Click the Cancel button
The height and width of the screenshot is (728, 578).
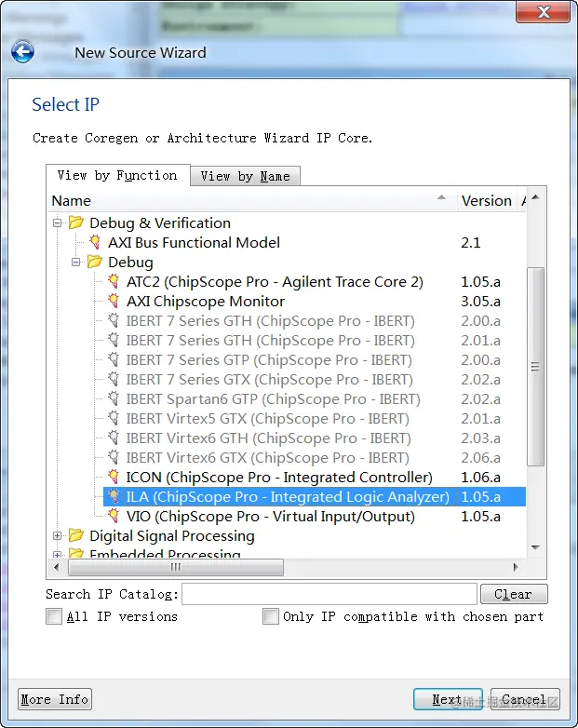coord(525,699)
